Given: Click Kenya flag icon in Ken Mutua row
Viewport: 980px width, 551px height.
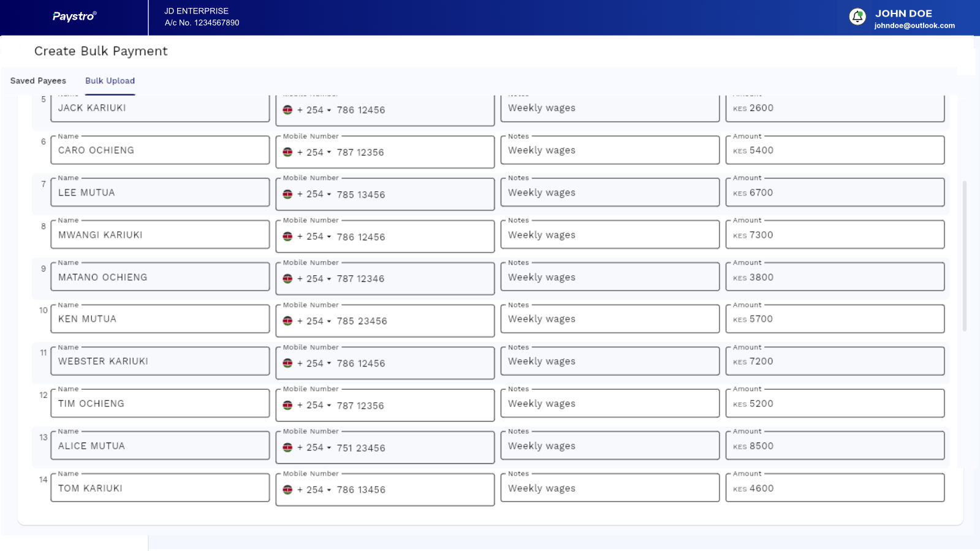Looking at the screenshot, I should (287, 321).
